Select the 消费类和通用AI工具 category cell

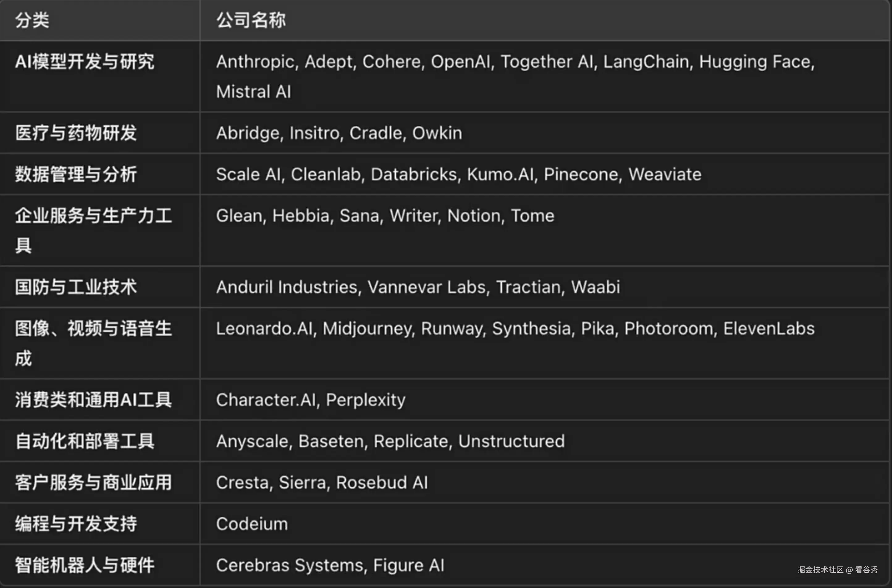click(100, 400)
